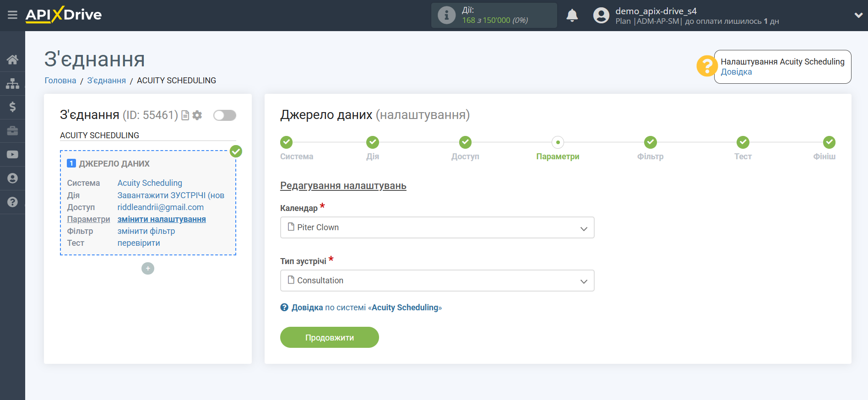Screen dimensions: 868x400
Task: Open the Календар dropdown with Piter Clown
Action: point(437,227)
